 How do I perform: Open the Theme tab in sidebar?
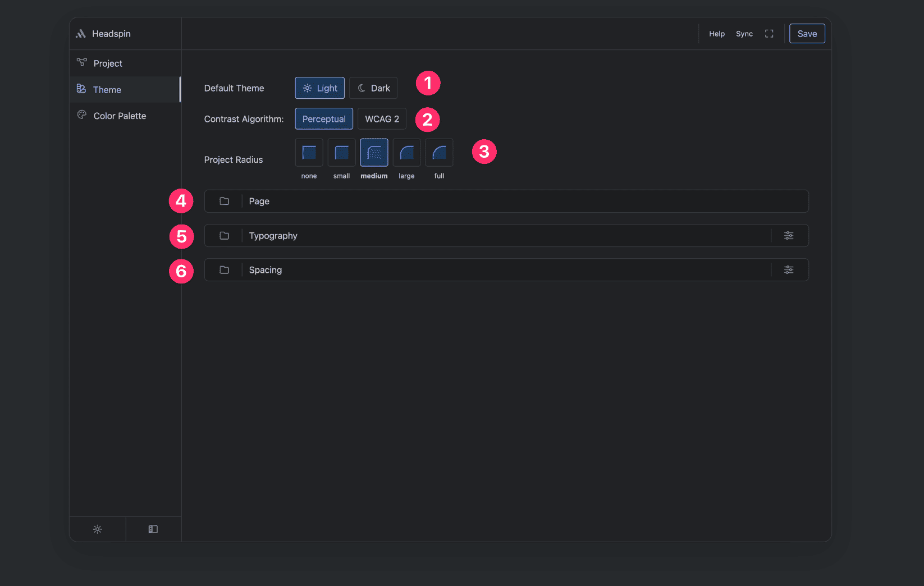[107, 89]
